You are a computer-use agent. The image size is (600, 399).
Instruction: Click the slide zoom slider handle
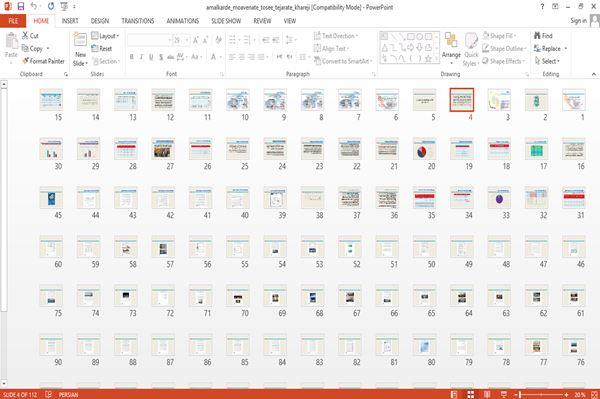click(520, 394)
